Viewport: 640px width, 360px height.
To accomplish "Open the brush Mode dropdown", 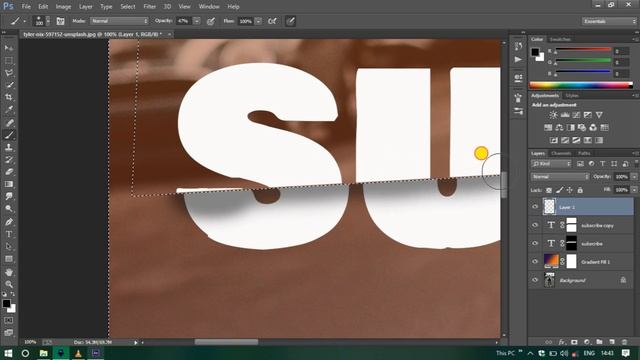I will (x=119, y=21).
